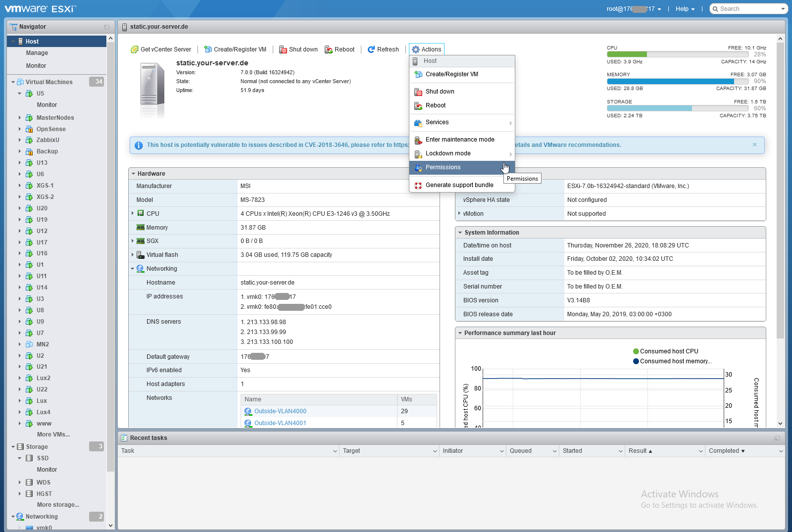Choose Shut down from Actions menu
The height and width of the screenshot is (532, 792).
click(x=462, y=92)
